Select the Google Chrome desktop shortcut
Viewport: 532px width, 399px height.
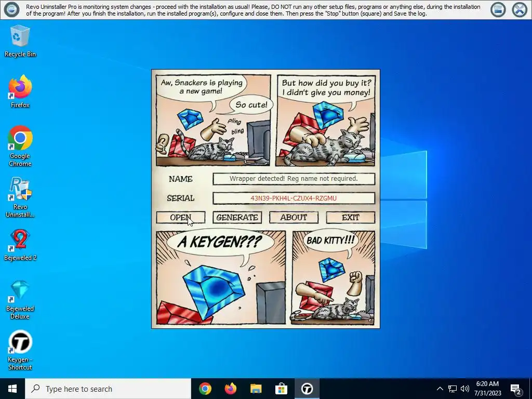[20, 146]
